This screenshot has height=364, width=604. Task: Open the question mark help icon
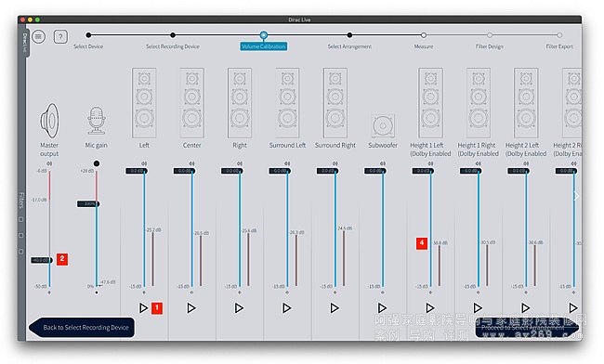(60, 37)
